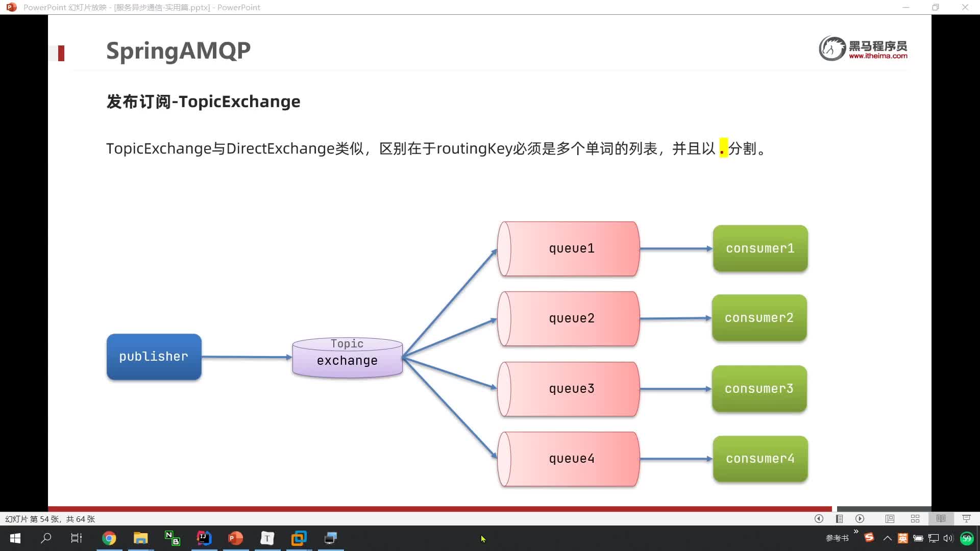980x551 pixels.
Task: Click the orange 英 input language icon
Action: pyautogui.click(x=902, y=538)
